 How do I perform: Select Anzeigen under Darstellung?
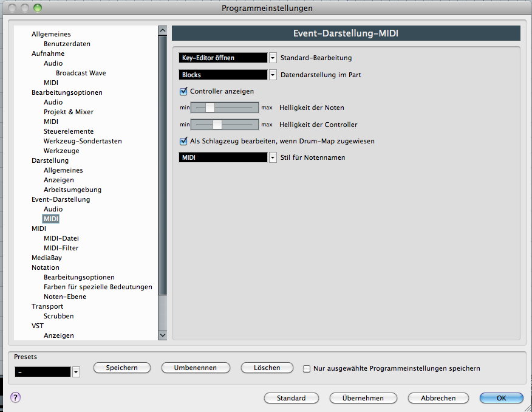point(59,180)
